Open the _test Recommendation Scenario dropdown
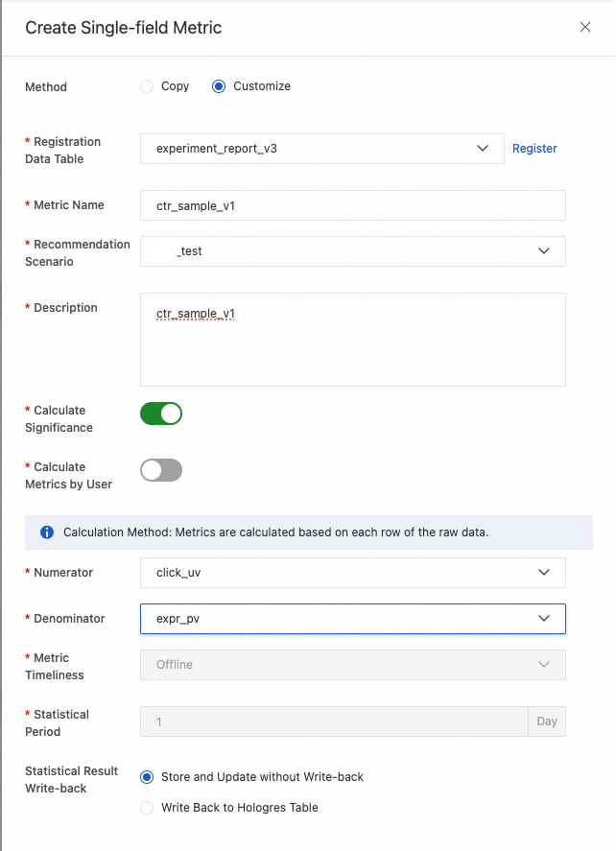This screenshot has width=616, height=851. 353,251
